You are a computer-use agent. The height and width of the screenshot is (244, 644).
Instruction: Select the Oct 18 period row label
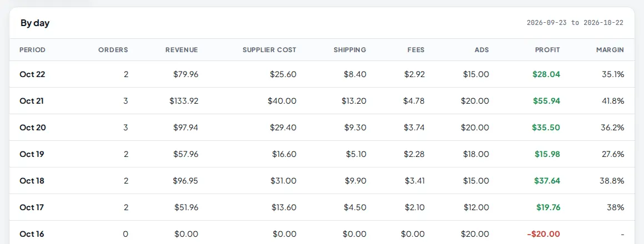[32, 181]
